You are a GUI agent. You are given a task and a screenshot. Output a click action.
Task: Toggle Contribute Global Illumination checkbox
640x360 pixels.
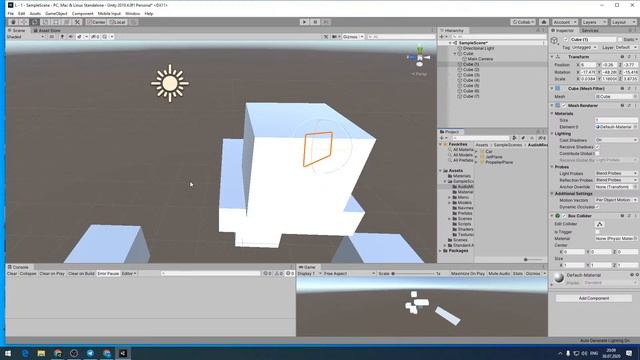coord(598,153)
